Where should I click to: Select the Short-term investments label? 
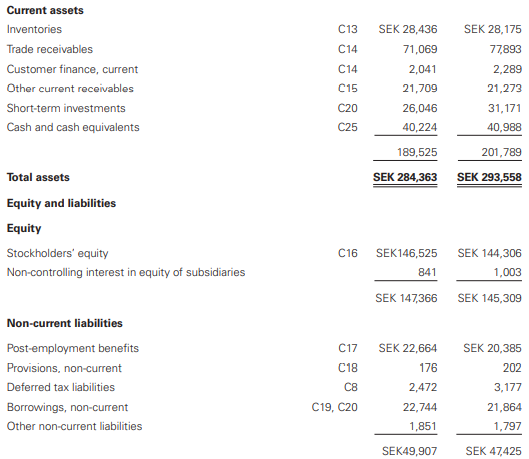coord(66,108)
